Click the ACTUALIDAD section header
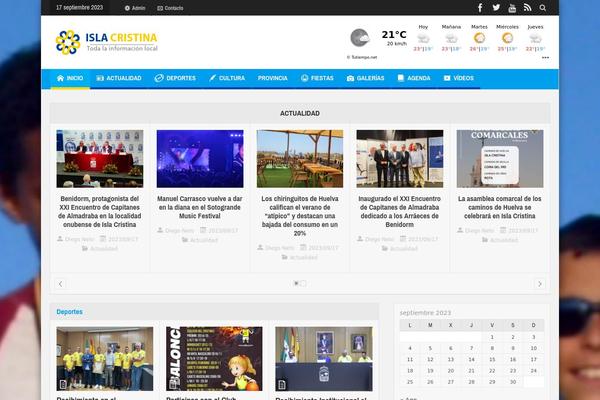This screenshot has width=600, height=400. (300, 114)
